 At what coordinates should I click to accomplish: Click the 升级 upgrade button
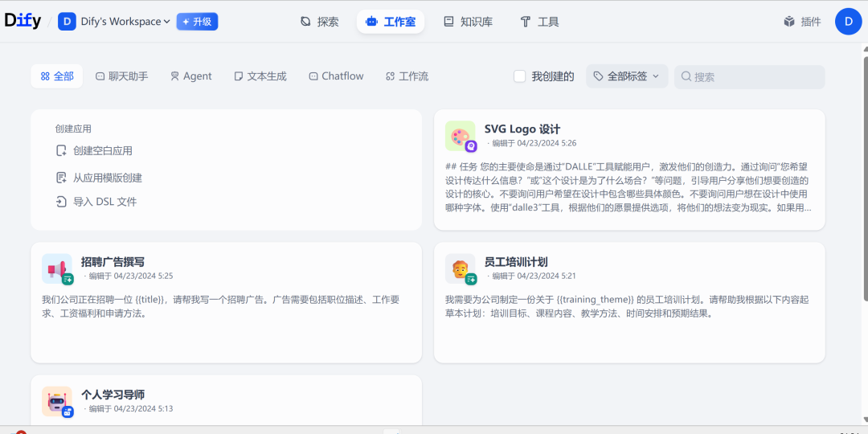pos(197,22)
